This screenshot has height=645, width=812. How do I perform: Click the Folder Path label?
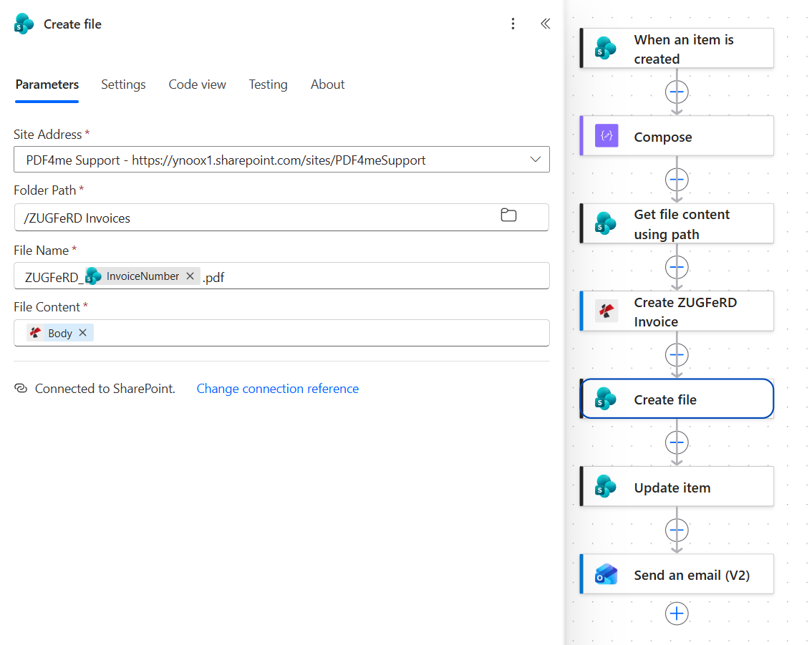(x=44, y=190)
